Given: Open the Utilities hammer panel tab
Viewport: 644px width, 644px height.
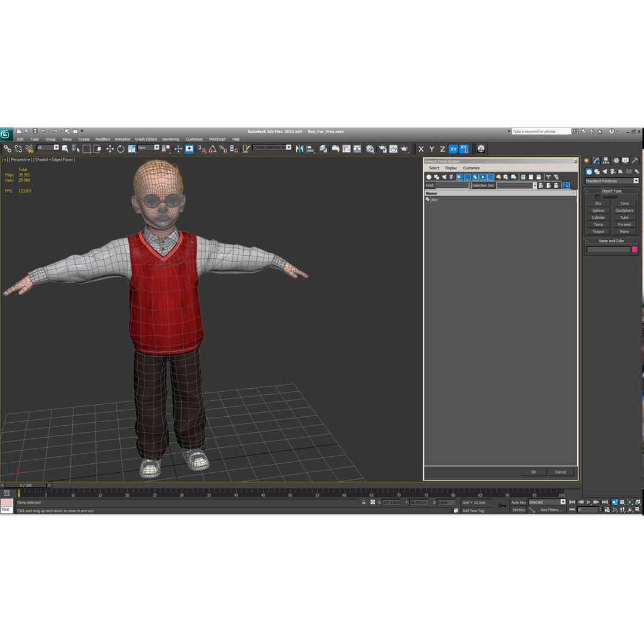Looking at the screenshot, I should 635,160.
